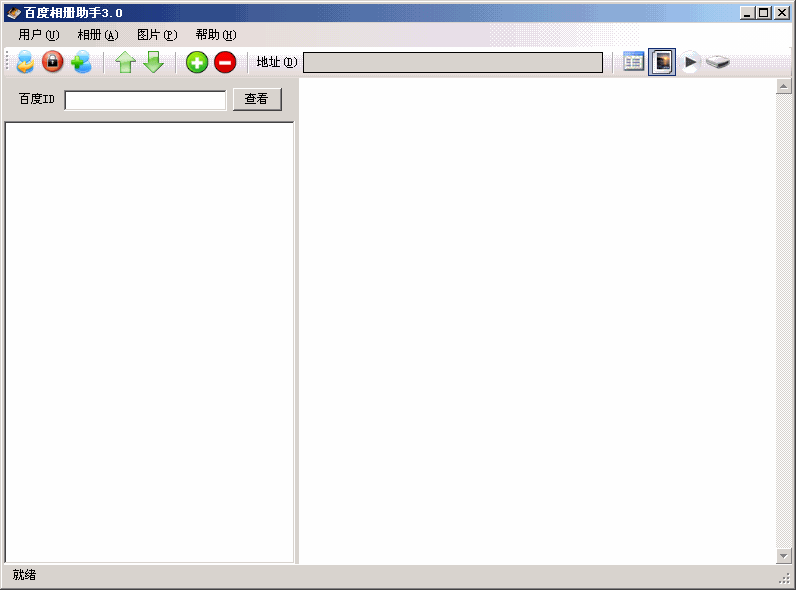Open the 相册(A) menu
Screen dimensions: 796x590
tap(98, 35)
